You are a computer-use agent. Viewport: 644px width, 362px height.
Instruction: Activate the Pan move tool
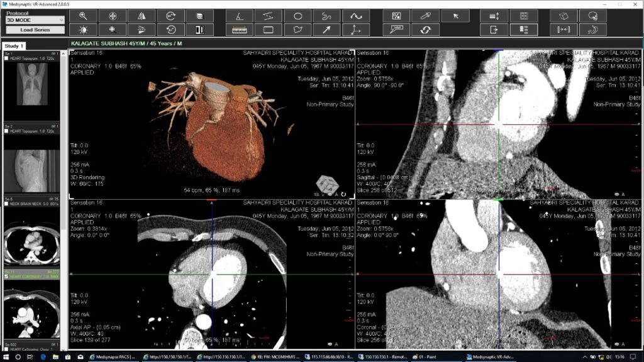[x=113, y=16]
